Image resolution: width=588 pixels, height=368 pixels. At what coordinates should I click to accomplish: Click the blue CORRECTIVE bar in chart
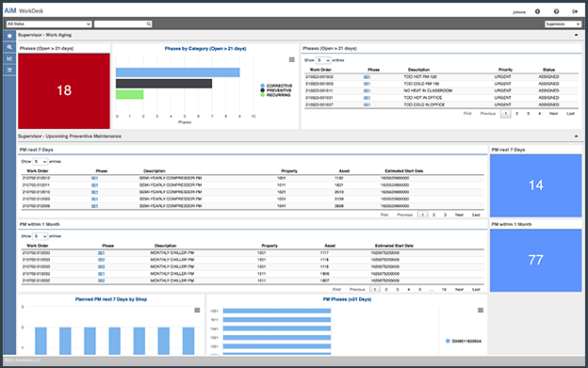(178, 72)
